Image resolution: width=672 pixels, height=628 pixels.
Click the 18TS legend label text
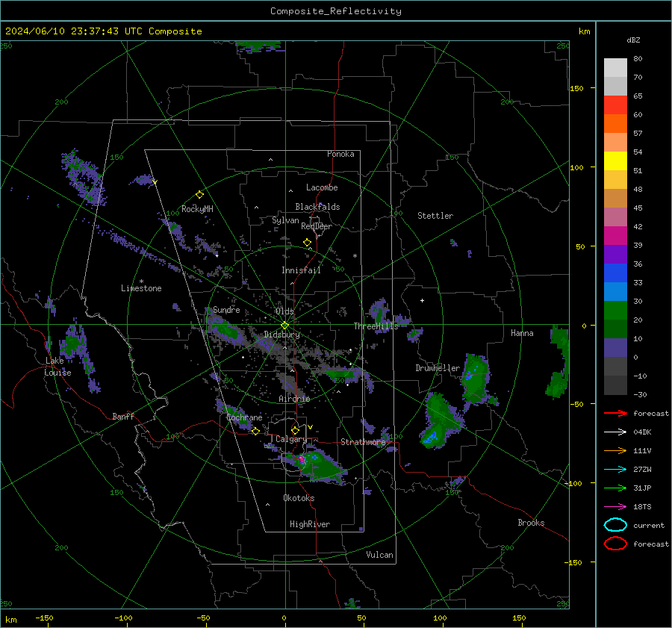642,507
